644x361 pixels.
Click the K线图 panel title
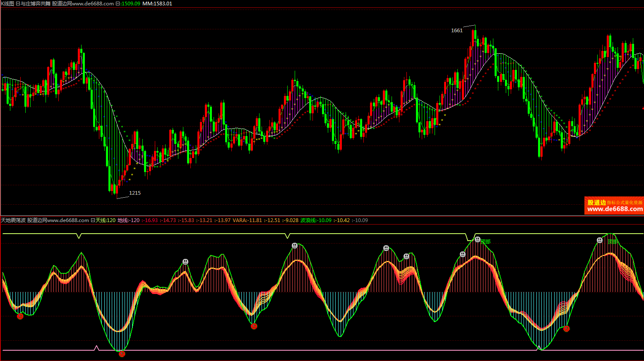[x=7, y=4]
